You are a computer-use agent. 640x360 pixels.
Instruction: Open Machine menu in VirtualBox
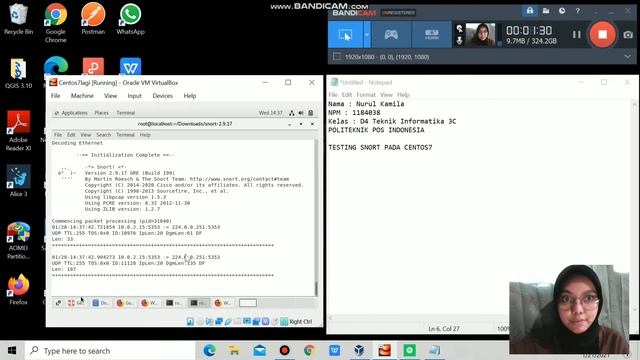82,96
